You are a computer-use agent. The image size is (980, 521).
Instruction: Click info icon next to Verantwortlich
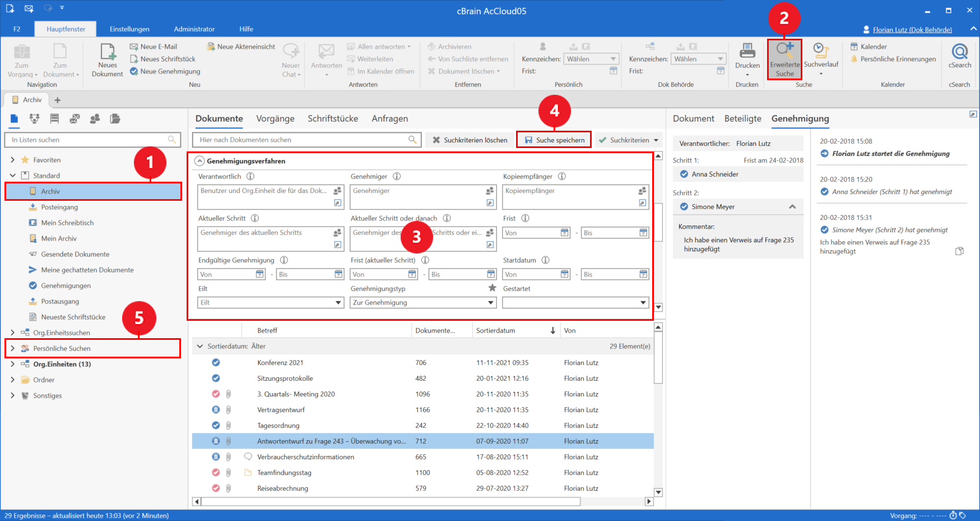pyautogui.click(x=250, y=177)
